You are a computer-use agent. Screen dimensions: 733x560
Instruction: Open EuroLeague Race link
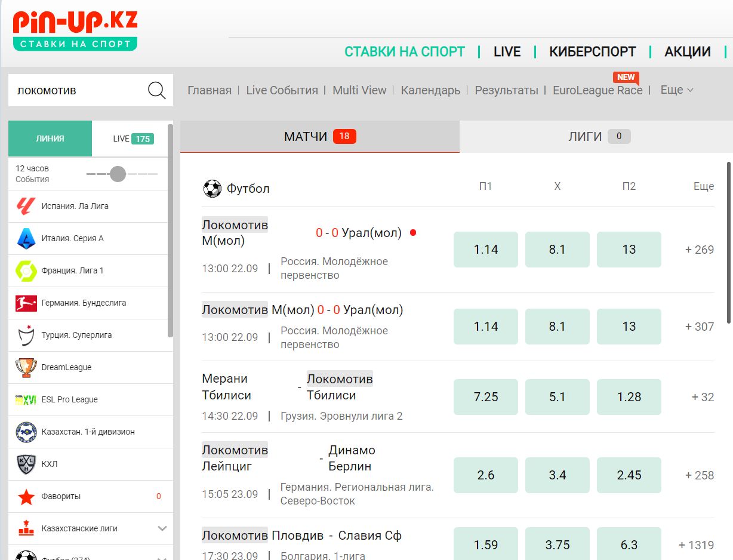point(598,90)
